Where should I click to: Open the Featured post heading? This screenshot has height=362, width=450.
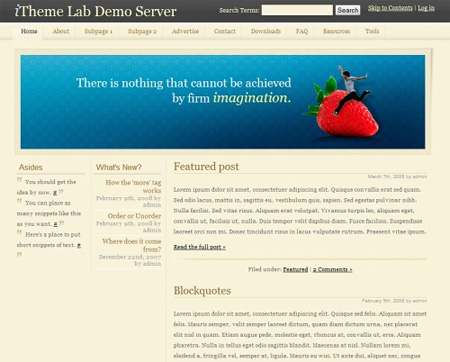(206, 166)
